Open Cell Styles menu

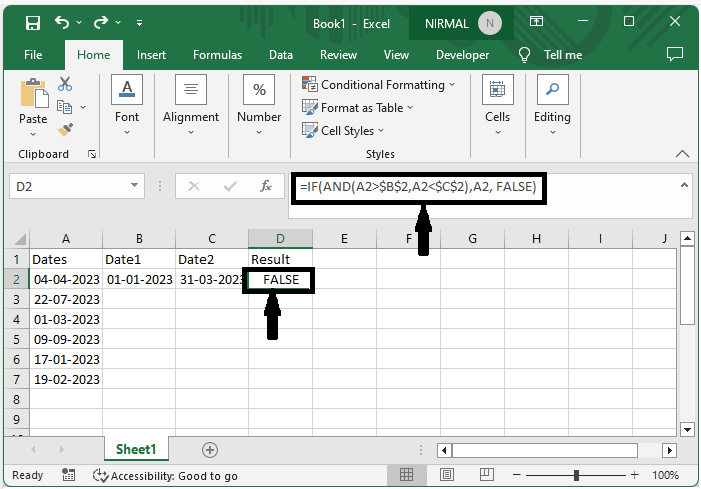(343, 131)
